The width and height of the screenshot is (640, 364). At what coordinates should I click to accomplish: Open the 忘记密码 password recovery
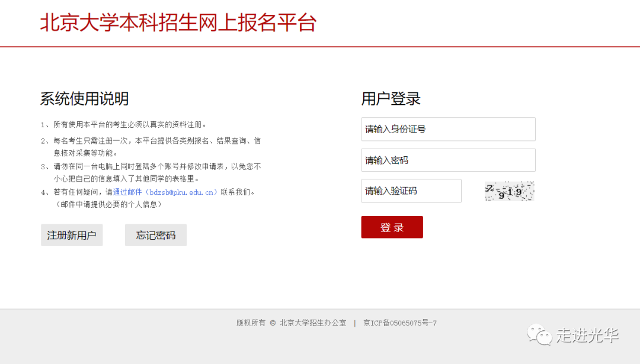click(156, 235)
